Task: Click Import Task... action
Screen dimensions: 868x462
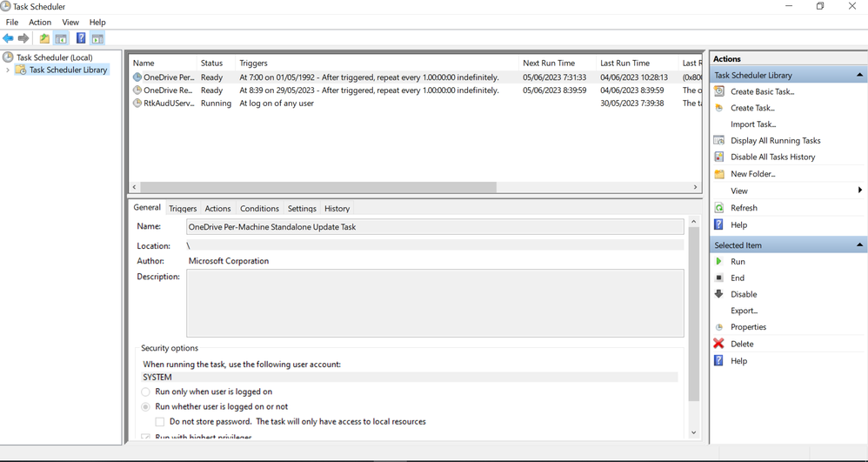Action: [x=753, y=124]
